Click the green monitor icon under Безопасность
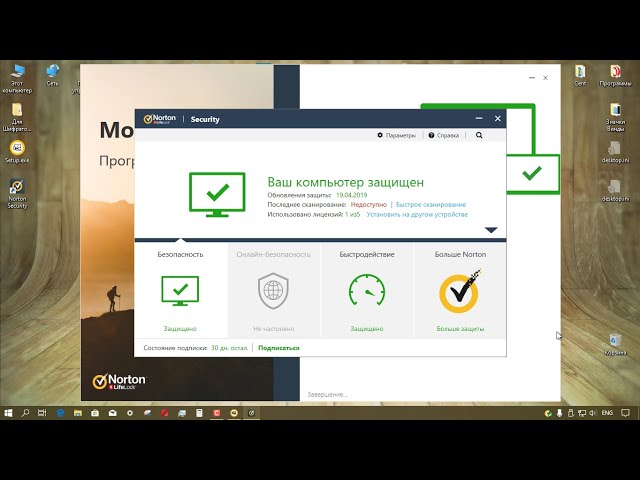Viewport: 640px width, 480px height. (180, 291)
